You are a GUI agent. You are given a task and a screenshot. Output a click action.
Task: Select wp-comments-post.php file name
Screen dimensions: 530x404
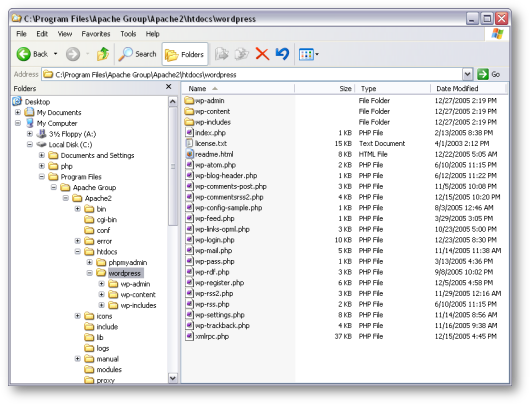(231, 186)
